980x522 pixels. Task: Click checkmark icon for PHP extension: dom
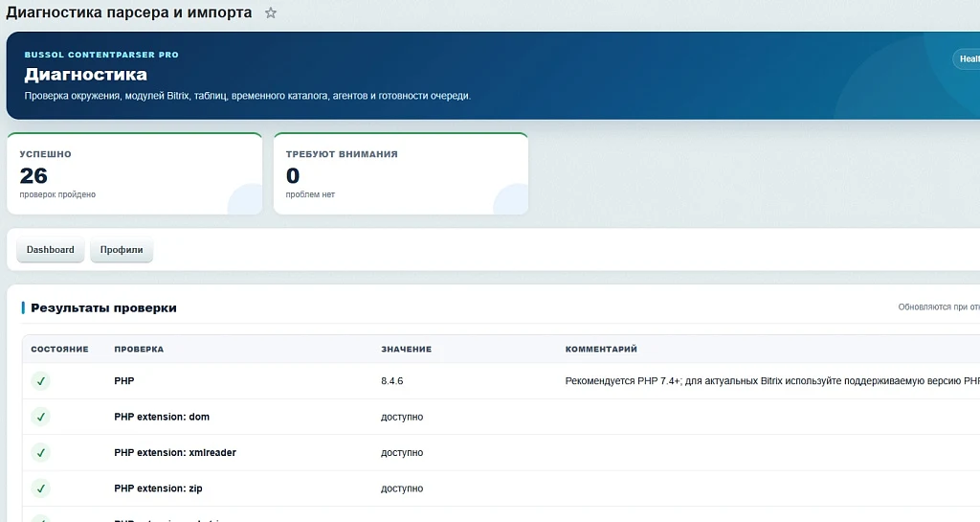(40, 417)
